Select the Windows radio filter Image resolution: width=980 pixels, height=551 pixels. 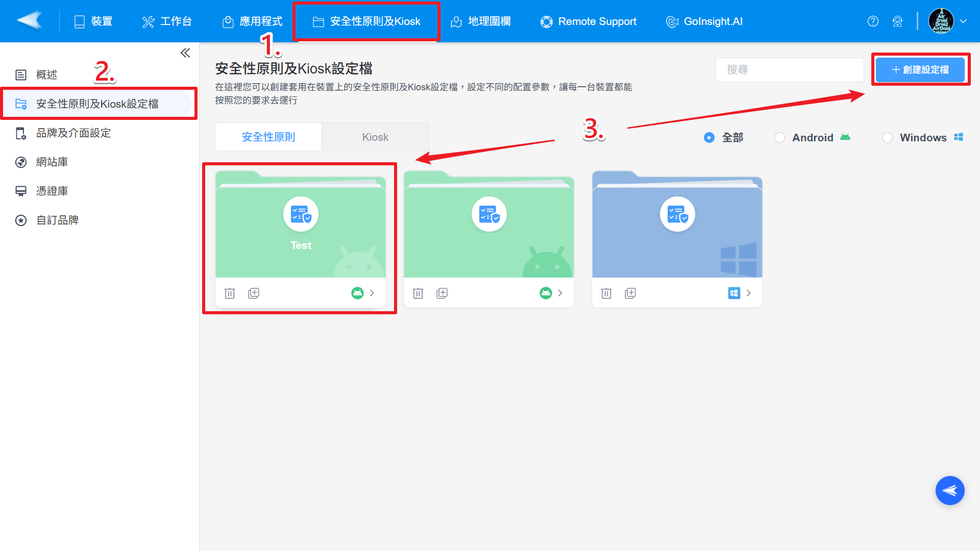click(887, 138)
